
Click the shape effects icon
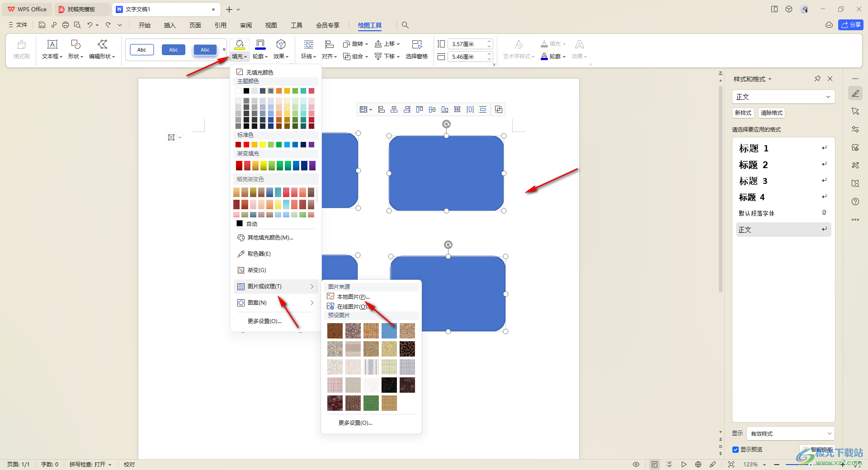(x=281, y=44)
